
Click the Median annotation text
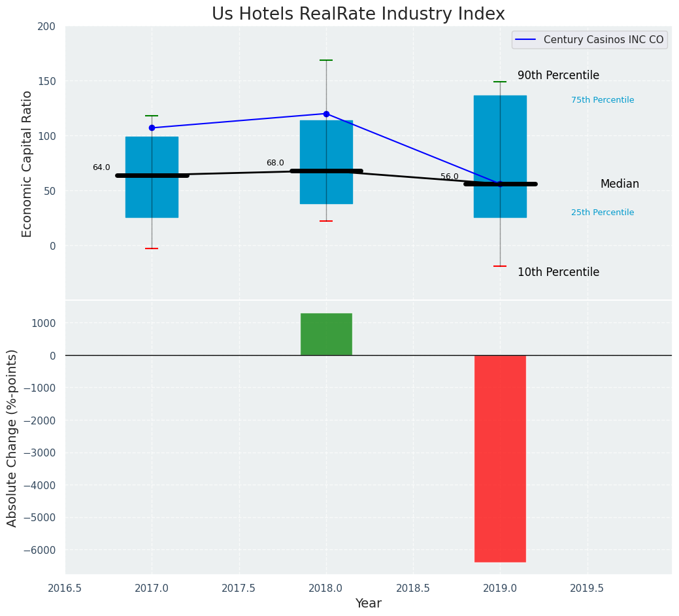point(620,184)
